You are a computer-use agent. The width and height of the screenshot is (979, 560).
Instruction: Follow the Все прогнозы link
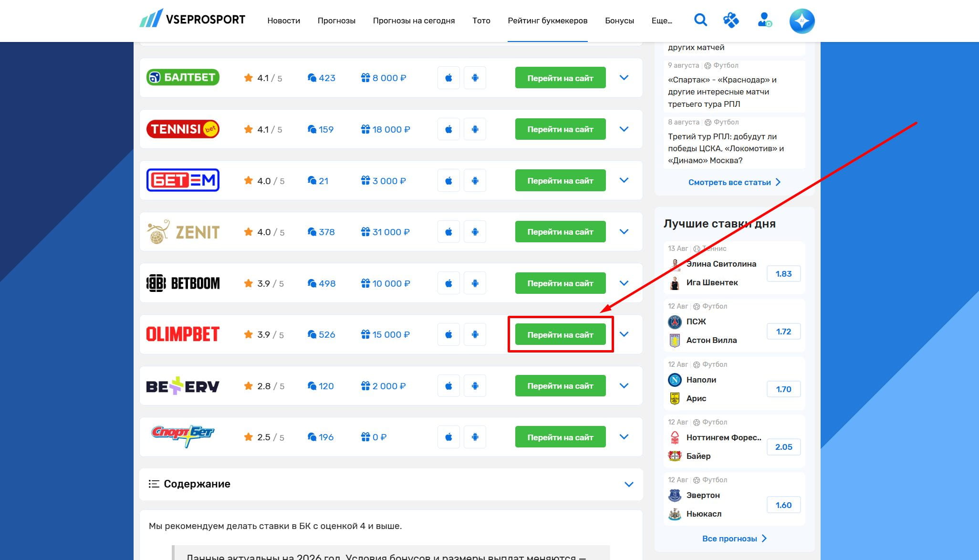coord(734,539)
